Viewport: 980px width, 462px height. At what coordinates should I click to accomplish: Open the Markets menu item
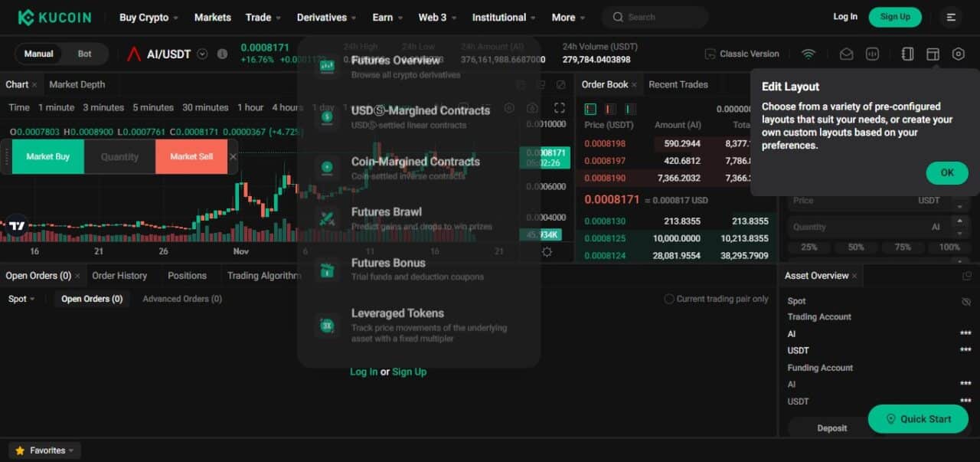pos(212,17)
